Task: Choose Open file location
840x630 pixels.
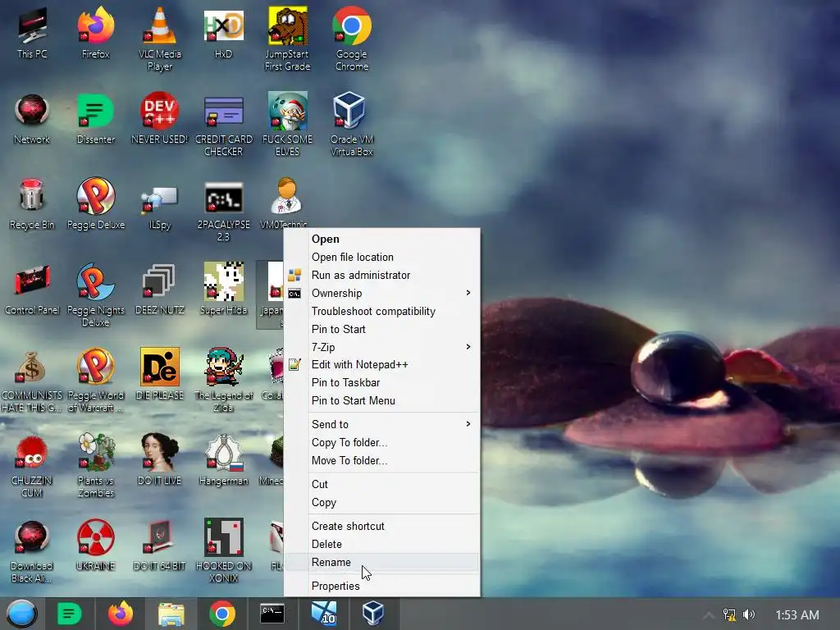Action: (x=381, y=257)
